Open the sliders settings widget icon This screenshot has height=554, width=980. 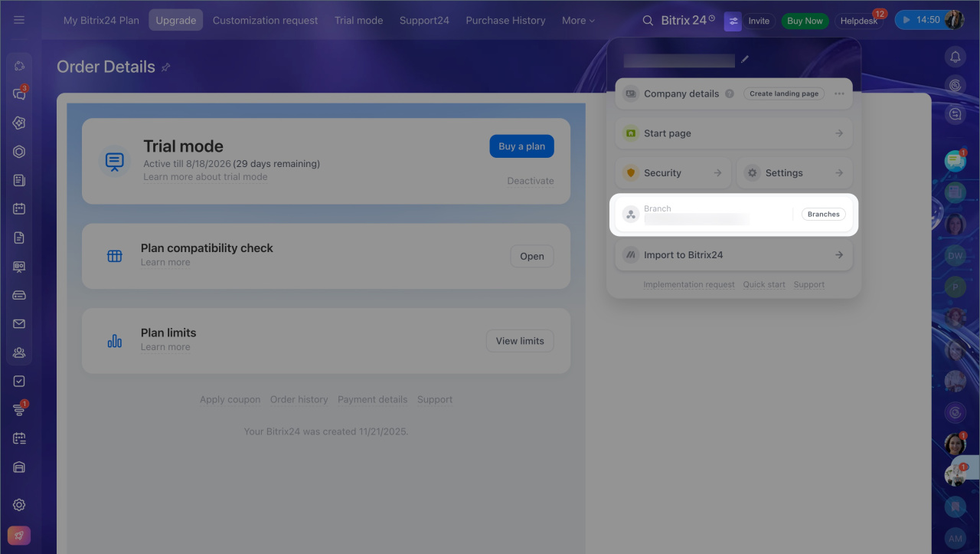coord(733,21)
